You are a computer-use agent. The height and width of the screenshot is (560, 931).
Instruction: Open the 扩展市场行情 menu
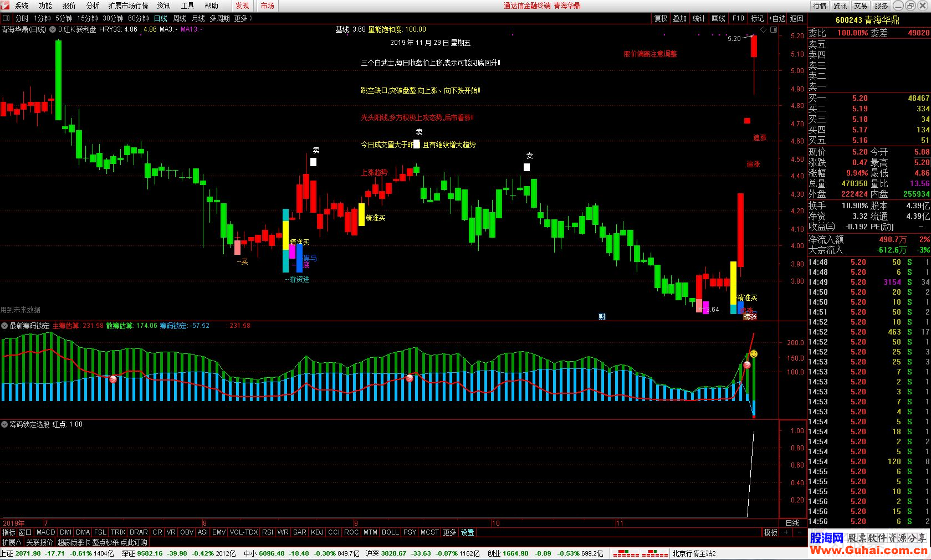(129, 6)
